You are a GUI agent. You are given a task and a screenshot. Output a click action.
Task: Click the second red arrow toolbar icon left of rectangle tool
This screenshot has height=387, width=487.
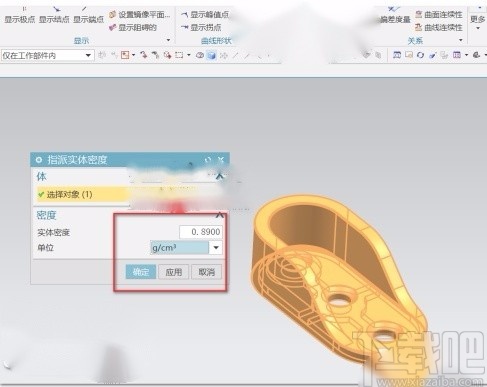[155, 55]
